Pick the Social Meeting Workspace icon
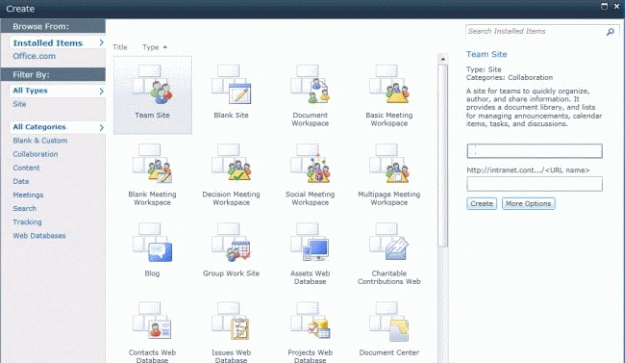This screenshot has width=625, height=363. 310,164
